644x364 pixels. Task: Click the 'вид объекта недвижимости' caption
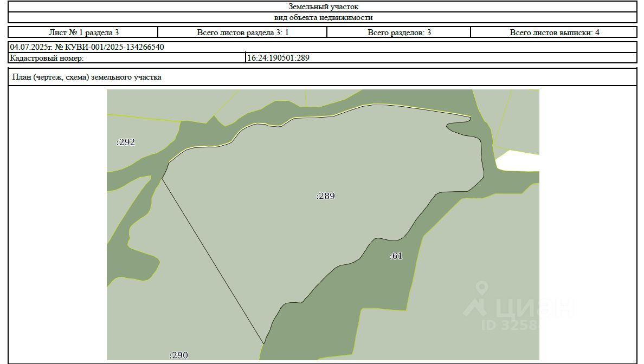click(x=323, y=18)
